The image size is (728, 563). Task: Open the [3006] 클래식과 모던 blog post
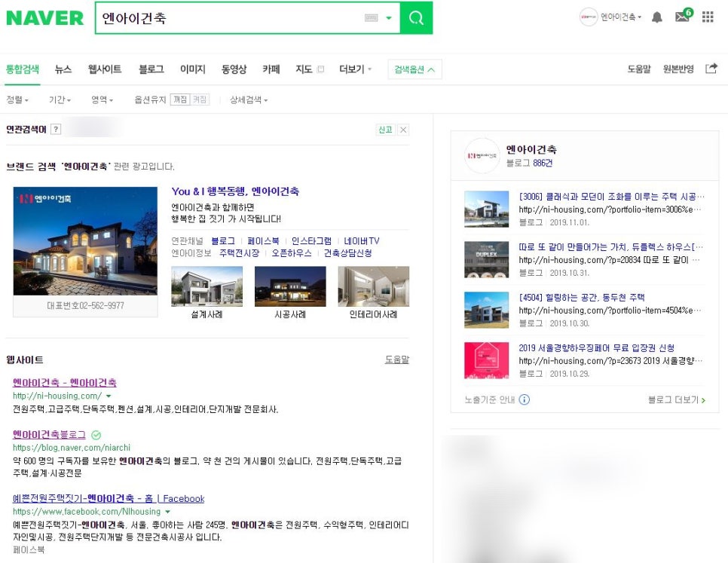click(611, 196)
